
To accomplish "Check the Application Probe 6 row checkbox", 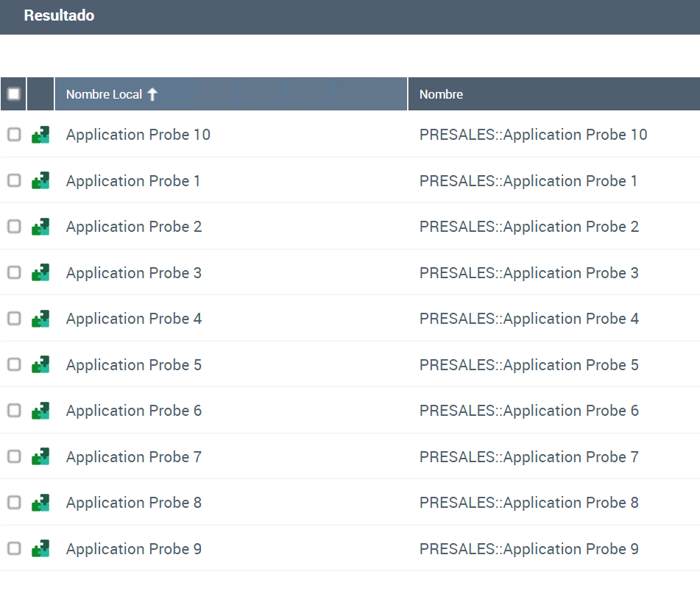I will [x=14, y=411].
